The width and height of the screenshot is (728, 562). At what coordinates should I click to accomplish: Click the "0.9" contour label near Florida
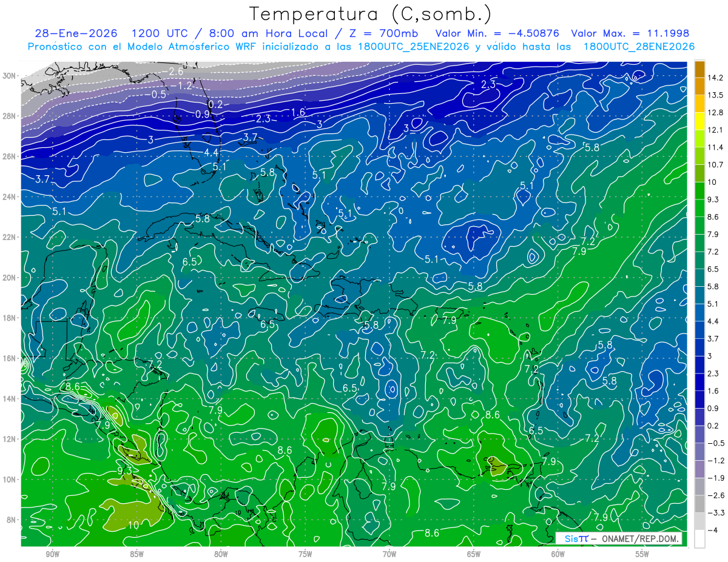203,114
